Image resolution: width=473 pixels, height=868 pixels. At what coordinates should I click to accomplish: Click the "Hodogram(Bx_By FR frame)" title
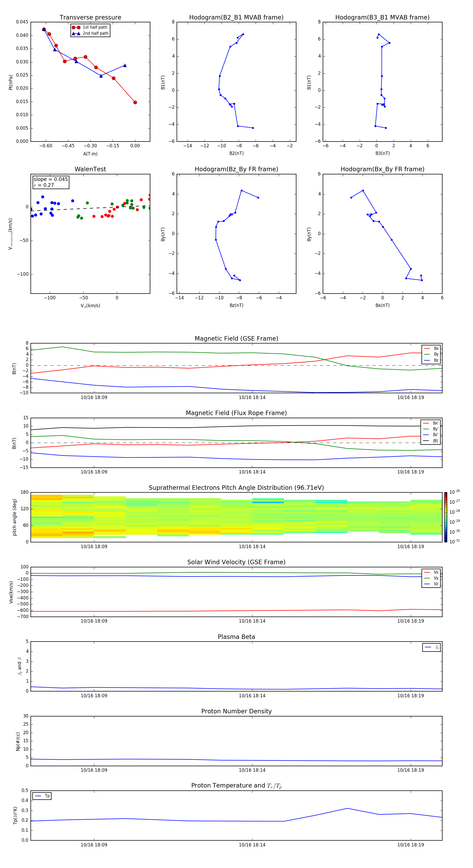tap(382, 169)
